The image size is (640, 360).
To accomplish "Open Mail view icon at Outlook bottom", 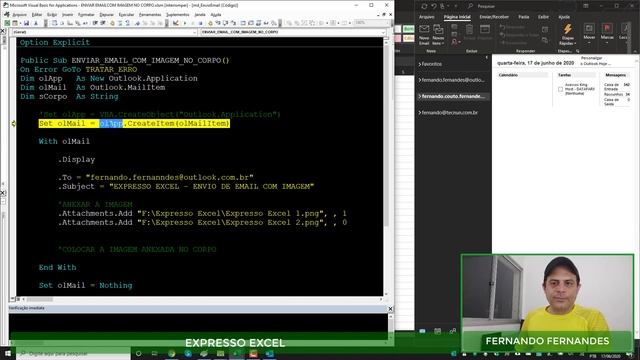I will pyautogui.click(x=422, y=331).
